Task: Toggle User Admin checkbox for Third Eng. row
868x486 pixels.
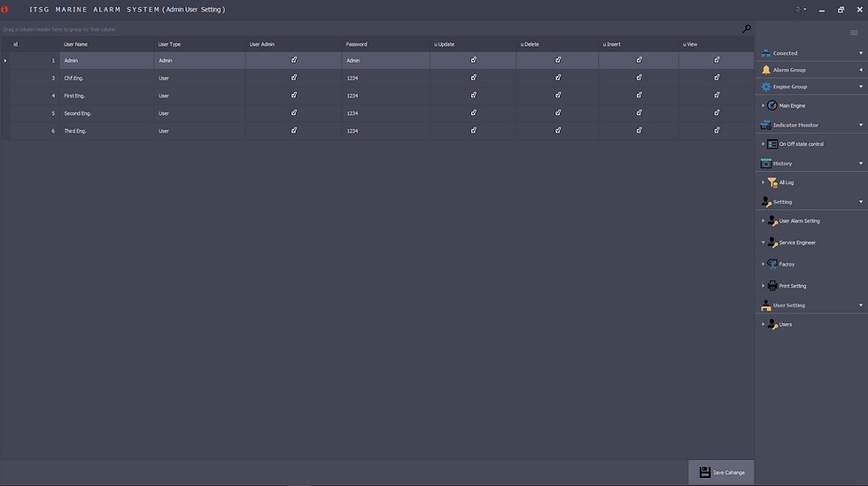Action: [x=294, y=131]
